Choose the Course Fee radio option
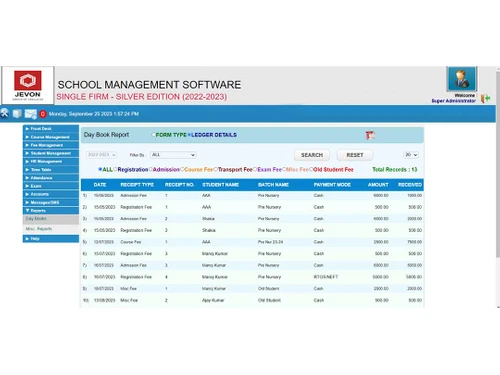This screenshot has width=500, height=375. 182,169
